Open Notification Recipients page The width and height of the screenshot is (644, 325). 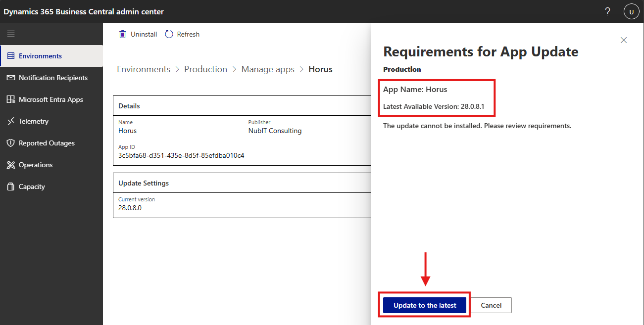point(51,78)
